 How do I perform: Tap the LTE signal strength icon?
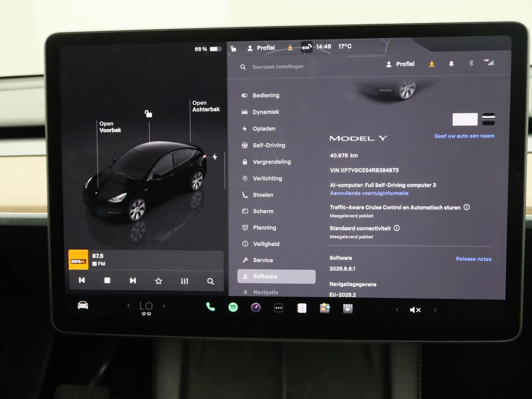[489, 62]
